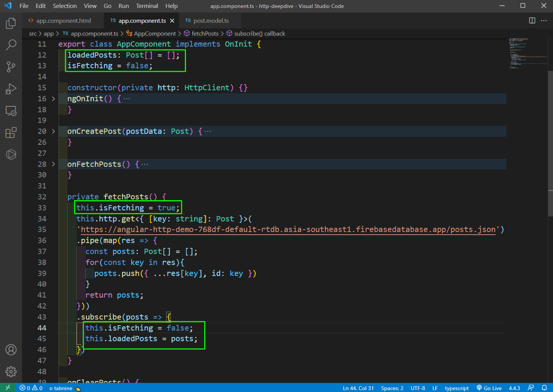
Task: Click the VS Code logo icon
Action: (x=8, y=6)
